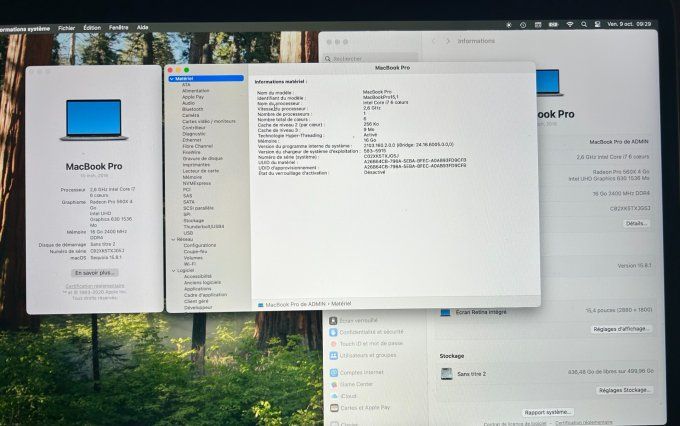The width and height of the screenshot is (680, 426).
Task: Select Lecteur de carte item
Action: [201, 171]
